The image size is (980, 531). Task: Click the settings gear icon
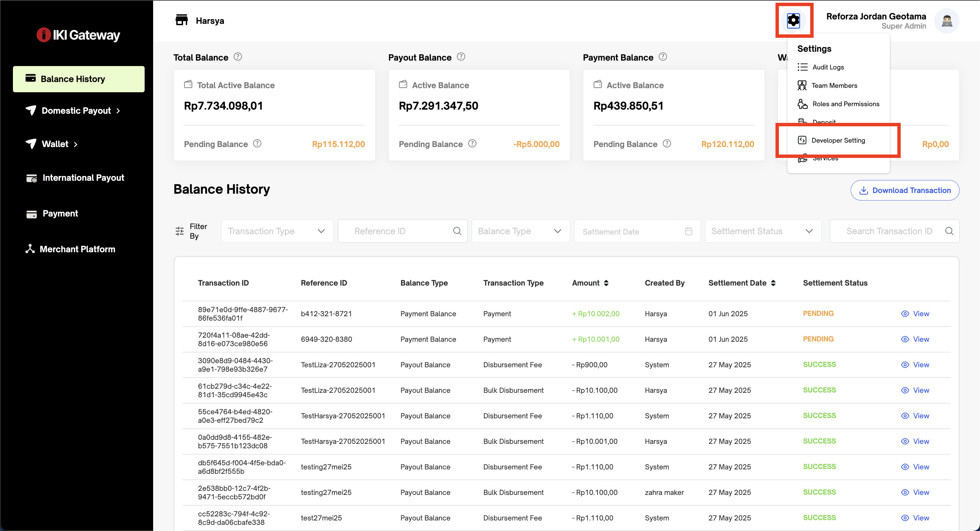click(x=793, y=20)
